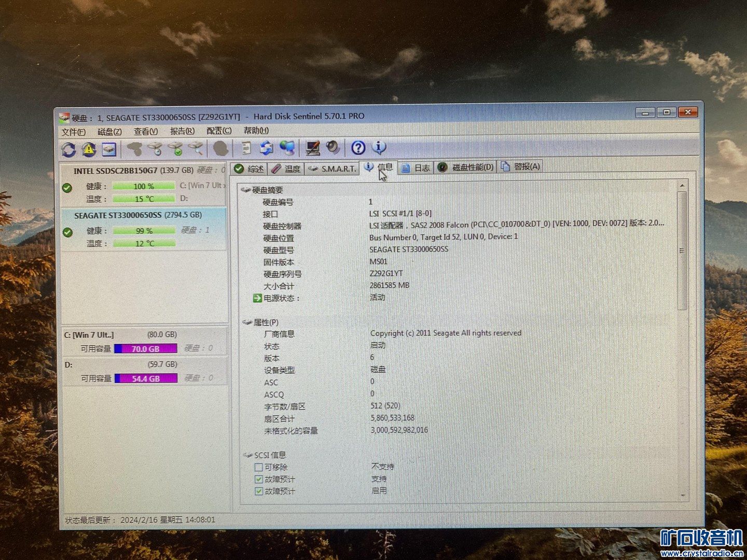
Task: Select the SEAGATE ST33000650SS disk entry
Action: (x=144, y=229)
